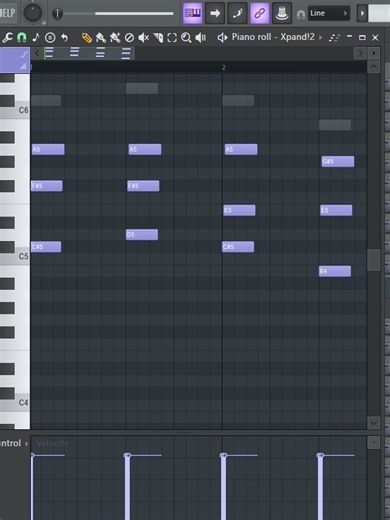390x520 pixels.
Task: Click speaker icon before Piano roll title
Action: pyautogui.click(x=222, y=38)
